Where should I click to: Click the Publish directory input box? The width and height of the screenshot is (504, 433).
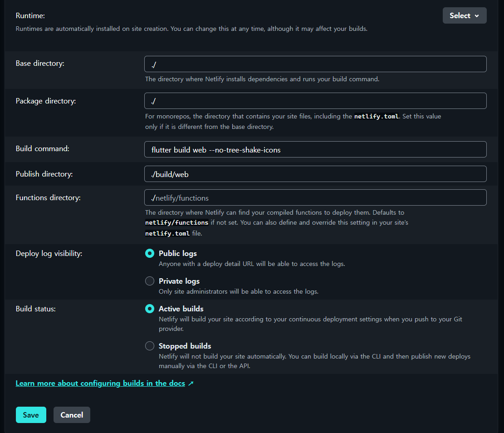pyautogui.click(x=315, y=174)
